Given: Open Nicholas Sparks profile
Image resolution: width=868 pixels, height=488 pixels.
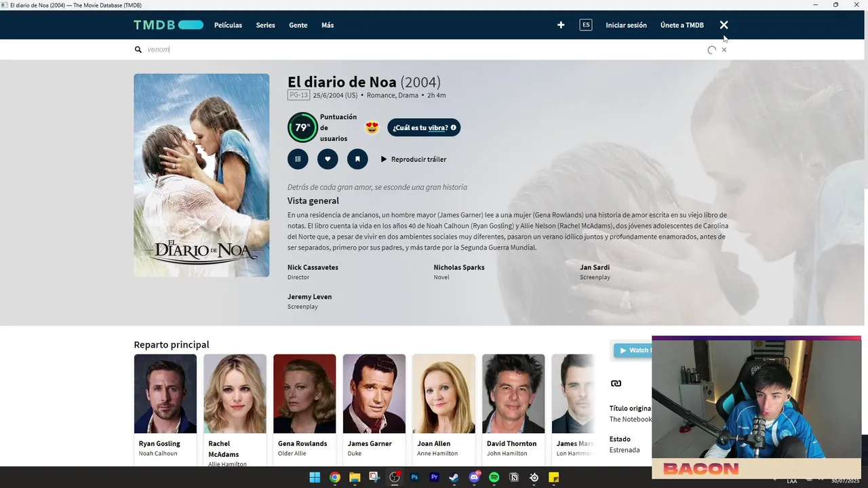Looking at the screenshot, I should click(459, 267).
